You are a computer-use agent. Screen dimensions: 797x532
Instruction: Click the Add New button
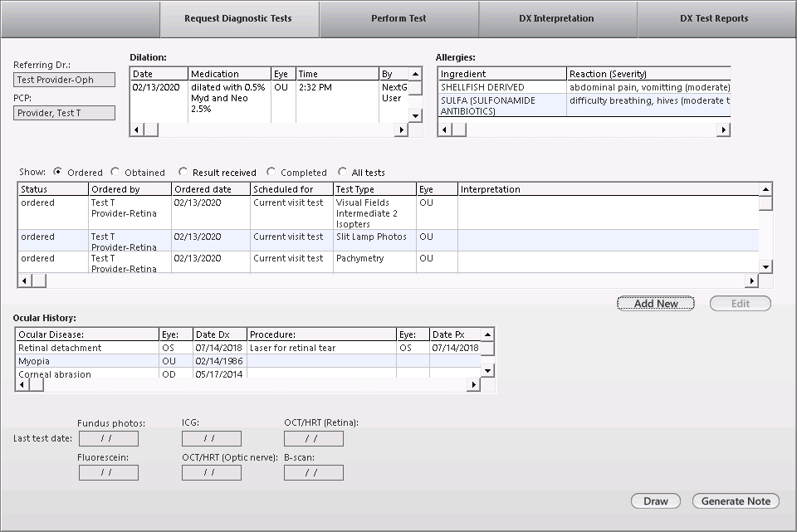click(656, 303)
